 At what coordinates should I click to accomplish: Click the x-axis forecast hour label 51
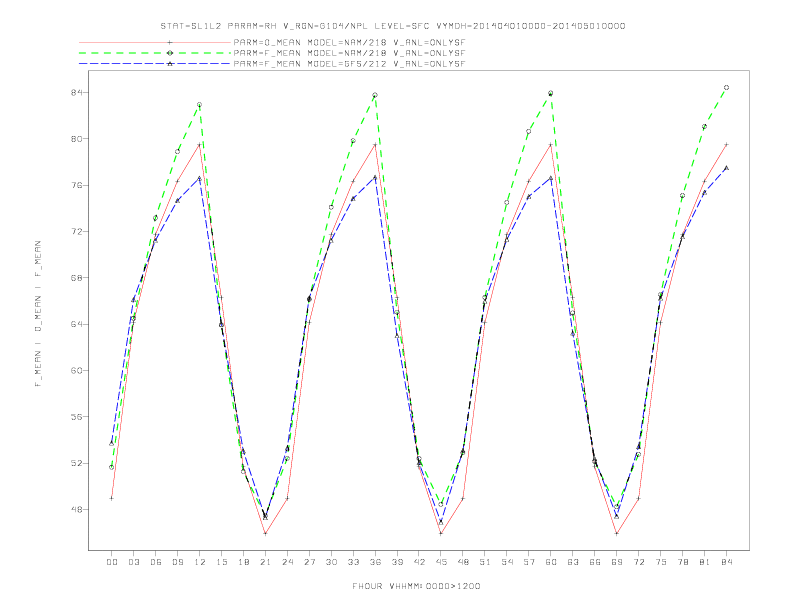tap(485, 562)
